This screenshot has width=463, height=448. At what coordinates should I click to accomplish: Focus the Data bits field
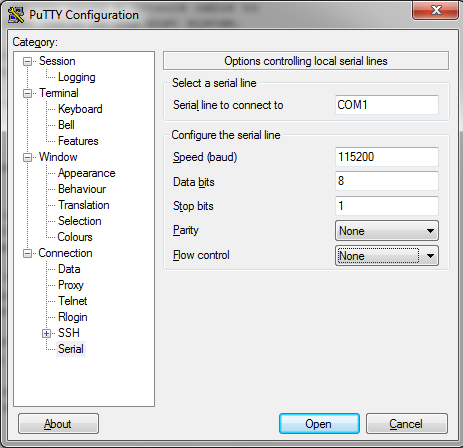tap(387, 181)
